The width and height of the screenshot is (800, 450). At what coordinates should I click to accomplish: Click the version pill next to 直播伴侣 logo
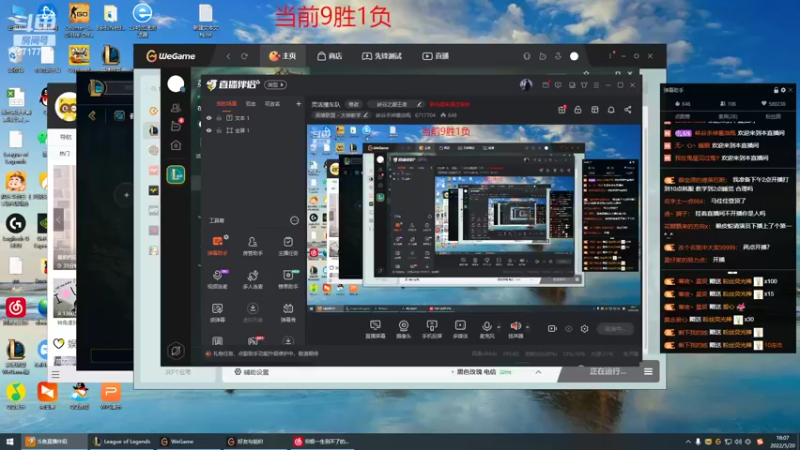pos(276,85)
